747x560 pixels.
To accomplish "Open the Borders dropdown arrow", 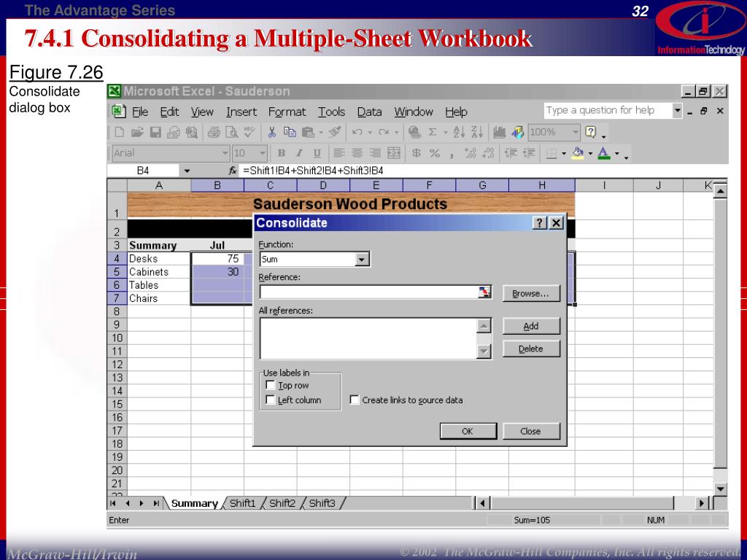I will click(564, 153).
